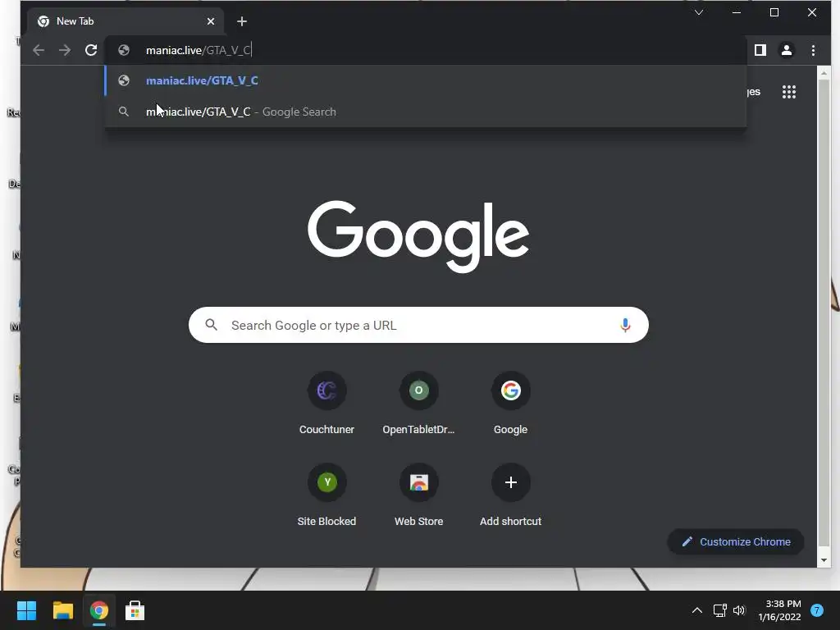Screen dimensions: 840x630
Task: Open Microsoft Store from the taskbar
Action: pos(135,610)
